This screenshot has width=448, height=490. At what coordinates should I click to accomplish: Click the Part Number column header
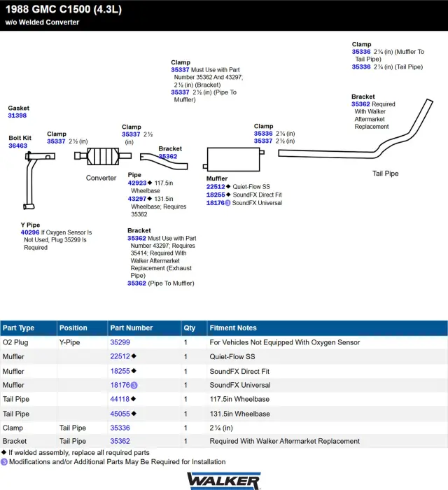pos(144,328)
